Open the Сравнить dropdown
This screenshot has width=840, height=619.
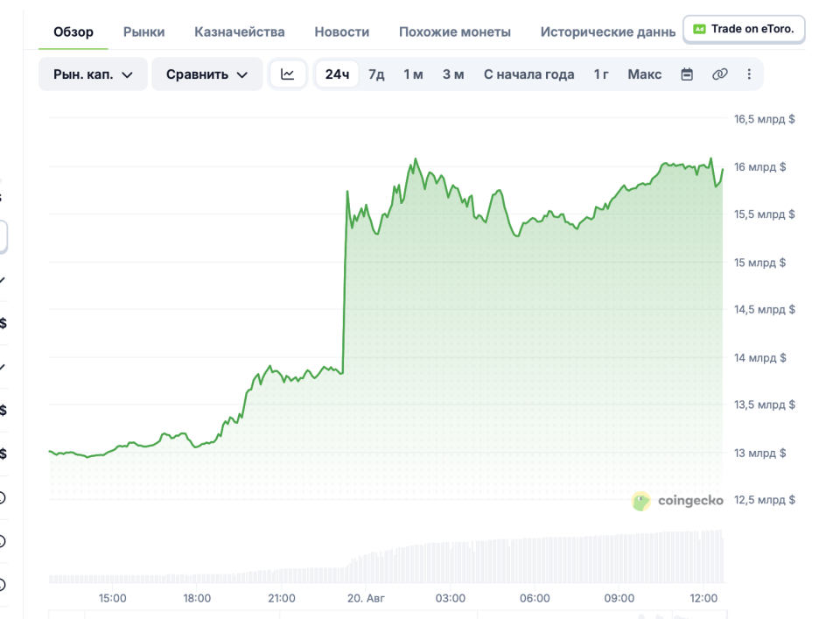click(206, 74)
